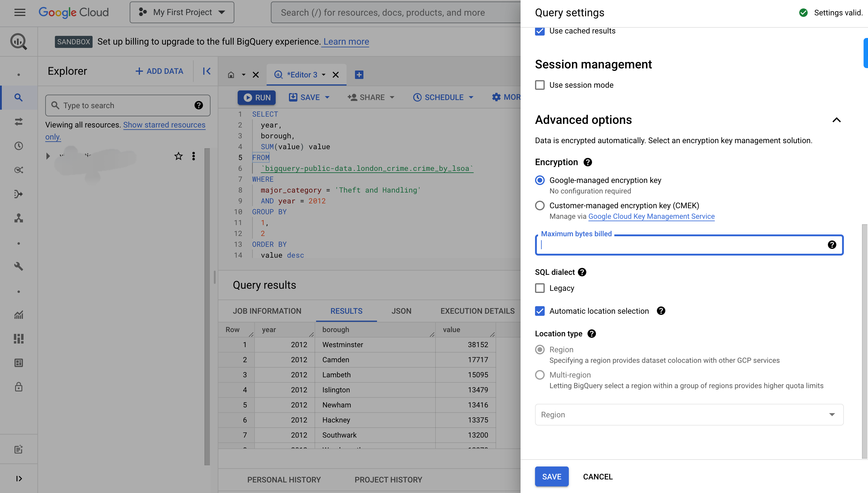Click ADD DATA in Explorer
This screenshot has width=868, height=493.
159,71
